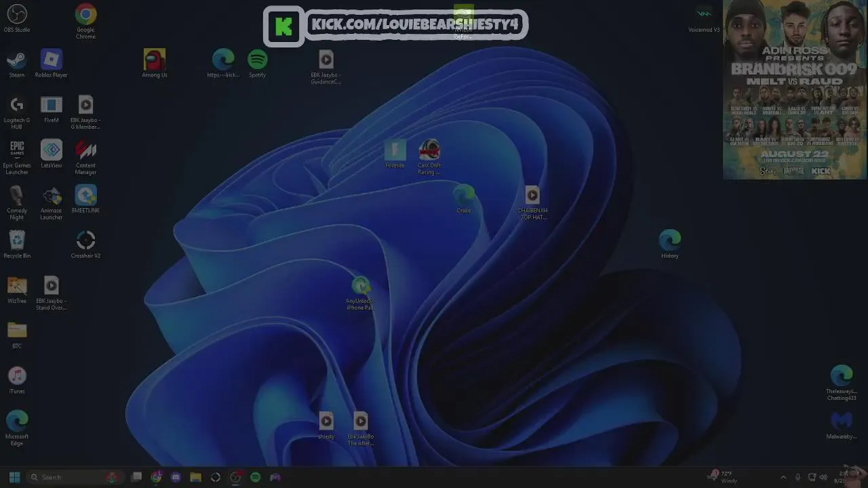Image resolution: width=868 pixels, height=488 pixels.
Task: Select the Ebk JaayBo The After media file
Action: tap(361, 428)
